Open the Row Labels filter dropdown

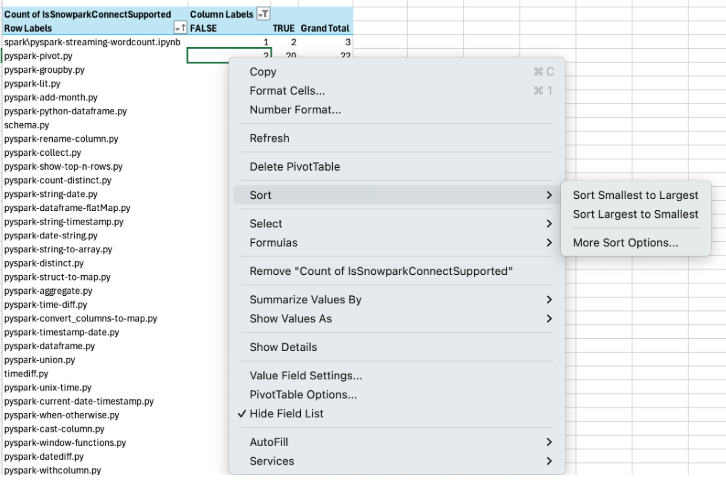pos(180,29)
